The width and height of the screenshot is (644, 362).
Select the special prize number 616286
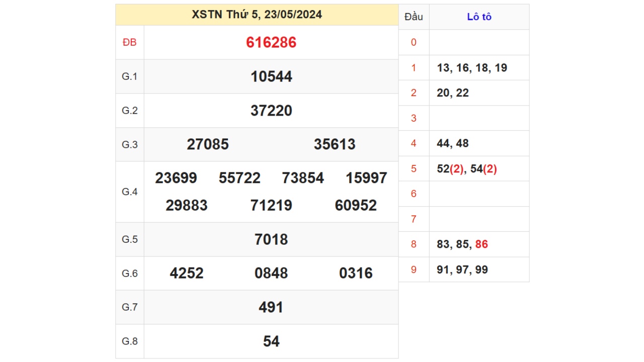click(271, 43)
